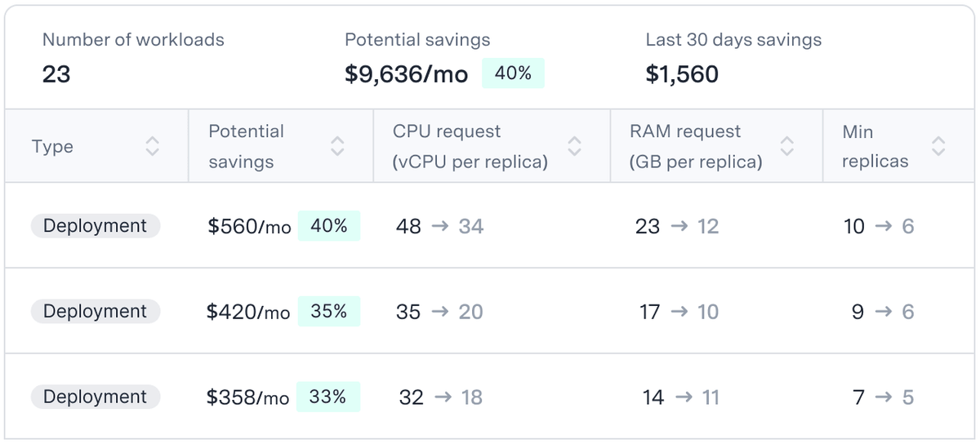Screen dimensions: 980x444
Task: Select the Deployment tag in $560/mo row
Action: pyautogui.click(x=96, y=226)
